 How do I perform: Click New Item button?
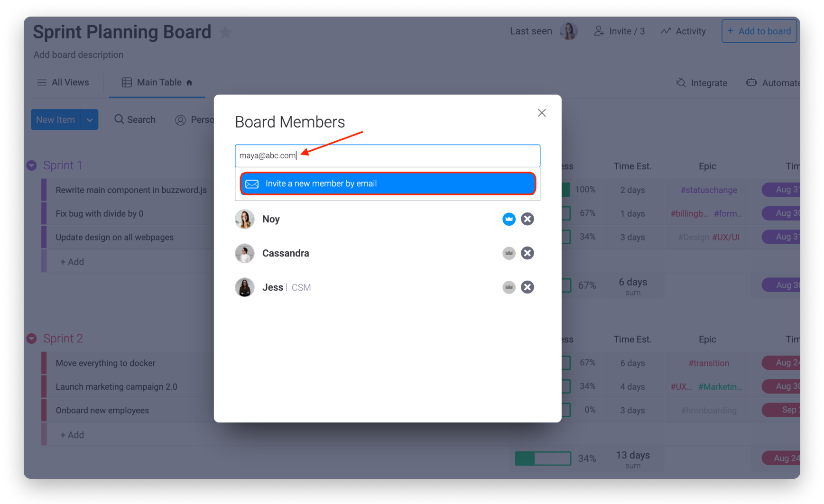[x=56, y=119]
